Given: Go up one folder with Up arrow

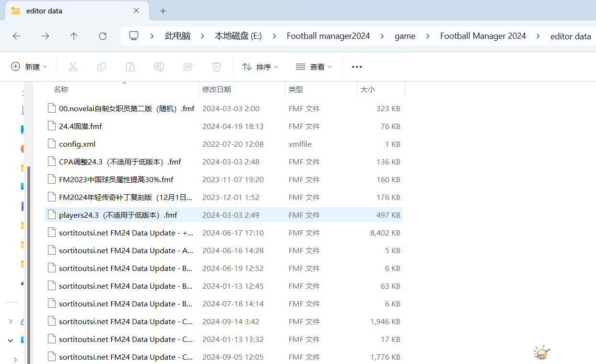Looking at the screenshot, I should pos(74,36).
